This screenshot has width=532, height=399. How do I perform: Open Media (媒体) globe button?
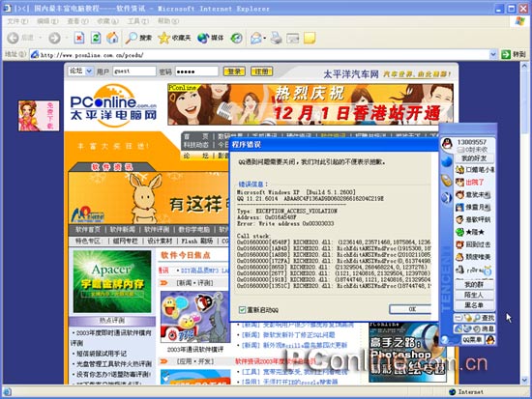click(210, 38)
